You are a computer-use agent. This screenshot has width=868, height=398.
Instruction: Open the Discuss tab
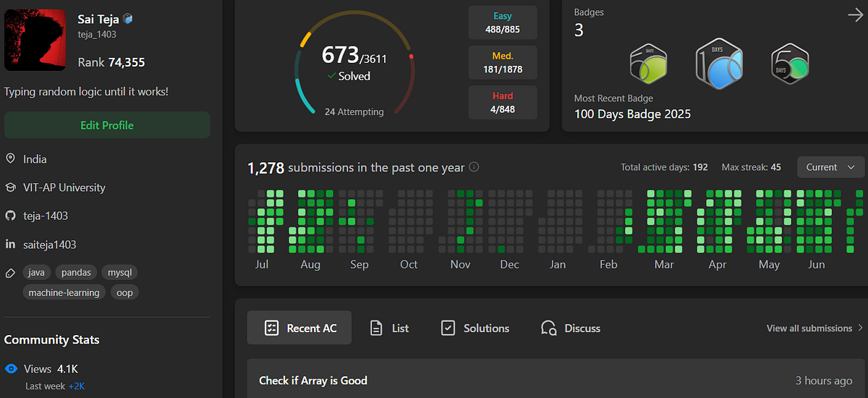click(571, 328)
